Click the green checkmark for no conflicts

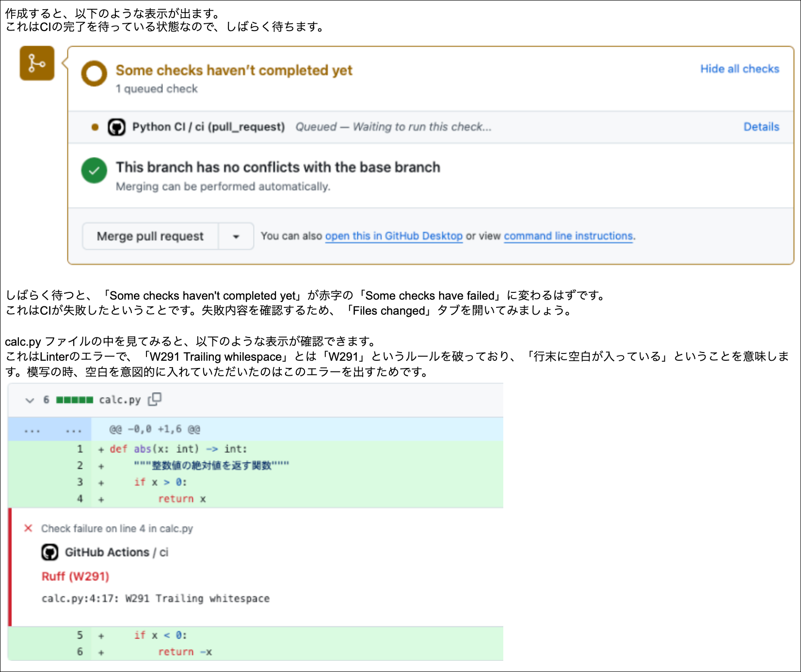[x=94, y=171]
